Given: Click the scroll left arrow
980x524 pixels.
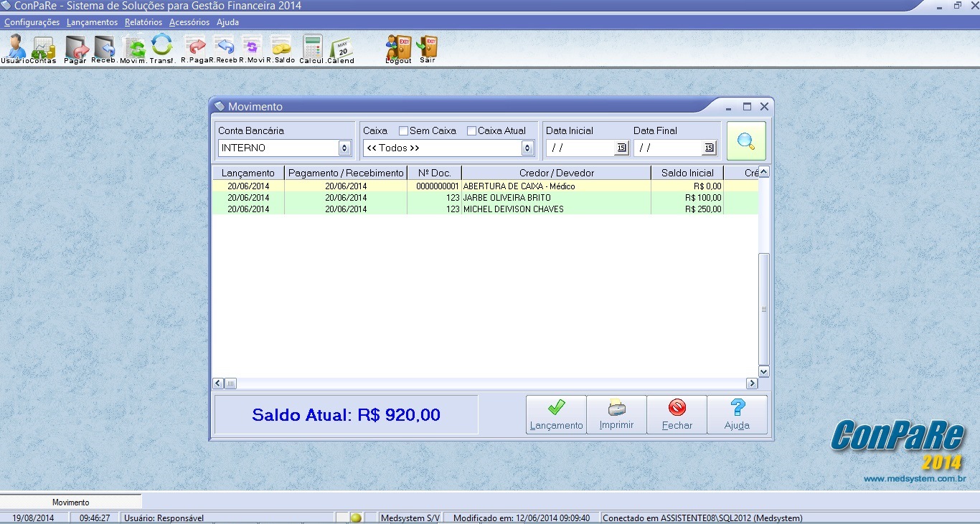Looking at the screenshot, I should 219,384.
